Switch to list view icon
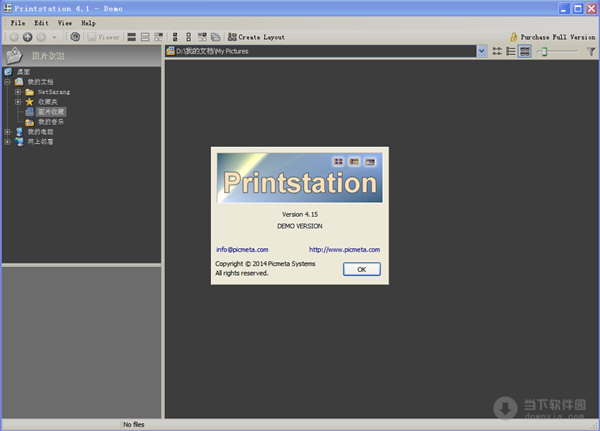The height and width of the screenshot is (431, 600). tap(511, 51)
